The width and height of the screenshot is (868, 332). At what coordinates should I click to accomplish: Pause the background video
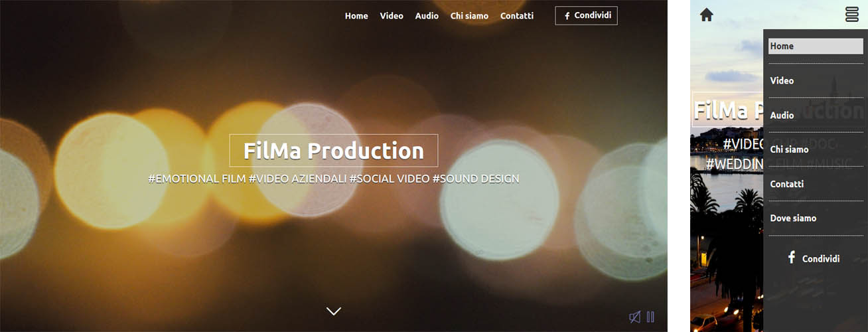tap(650, 317)
